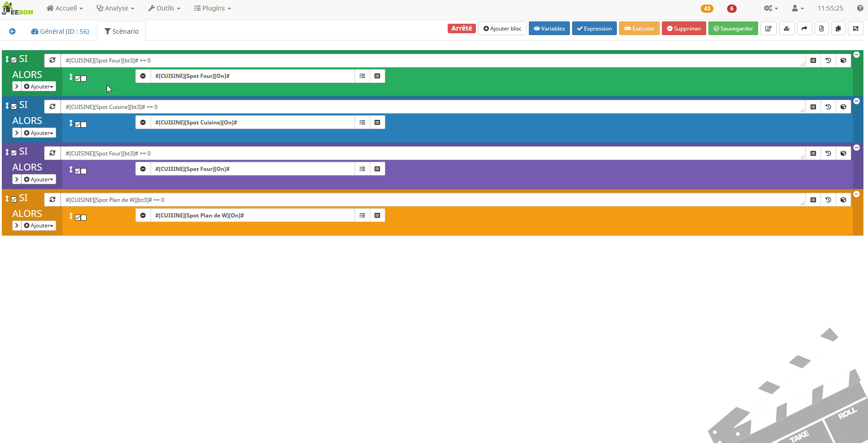Click history icon on Spot Plan de W condition
Viewport: 868px width, 443px height.
coord(828,200)
